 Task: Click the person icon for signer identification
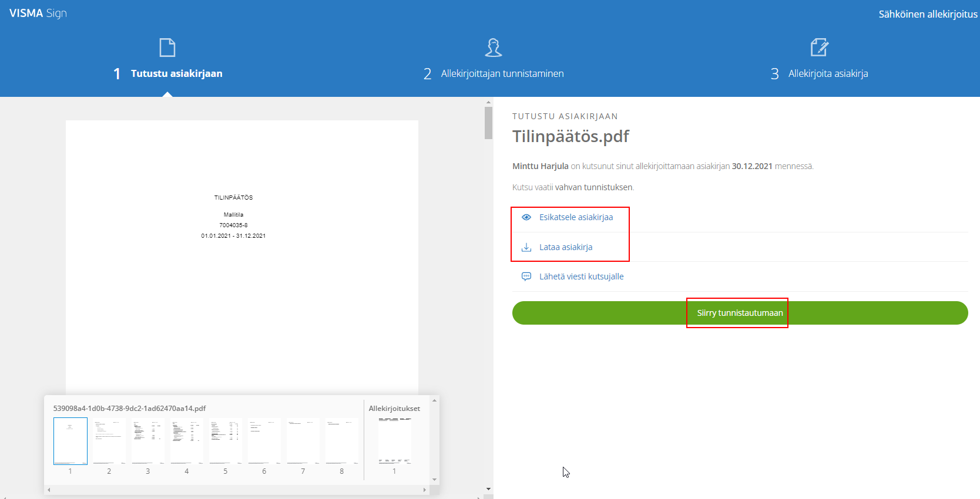point(494,48)
